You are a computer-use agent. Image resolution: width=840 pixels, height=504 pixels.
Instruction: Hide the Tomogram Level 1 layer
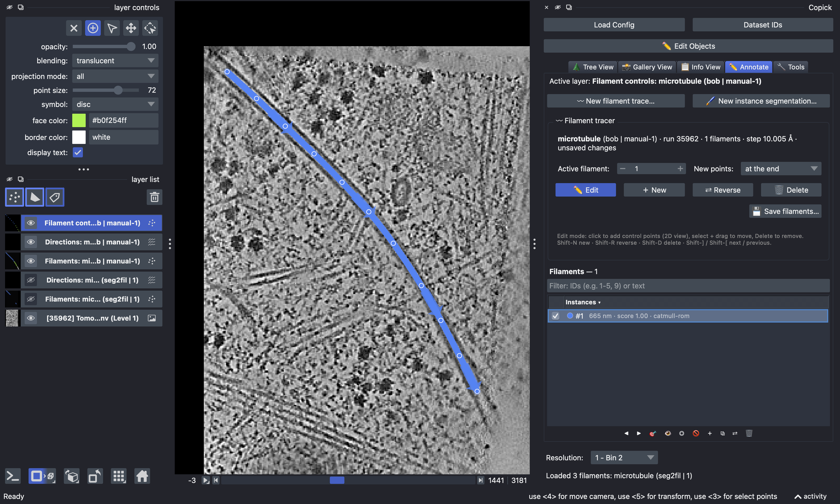tap(31, 318)
